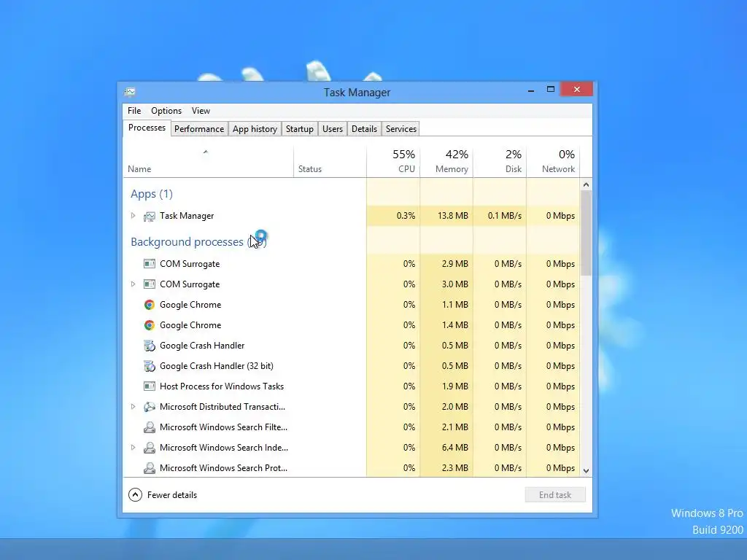Viewport: 747px width, 560px height.
Task: Sort processes by CPU column
Action: click(x=393, y=162)
